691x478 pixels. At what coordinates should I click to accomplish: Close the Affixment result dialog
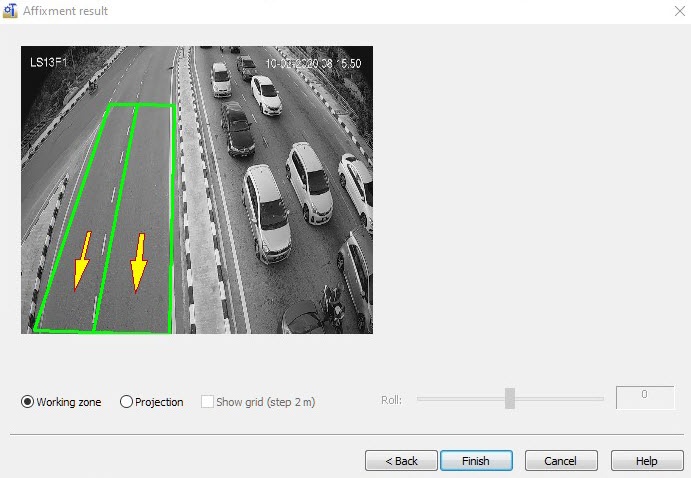[680, 11]
